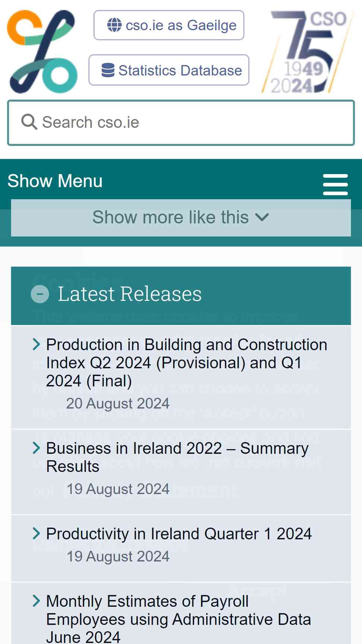The image size is (362, 644).
Task: Expand Show more like this
Action: pyautogui.click(x=171, y=217)
